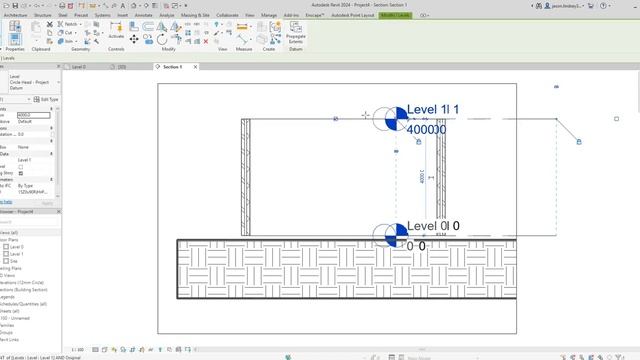Click Level 1 in Project Browser floor plans
The width and height of the screenshot is (640, 360).
[16, 254]
